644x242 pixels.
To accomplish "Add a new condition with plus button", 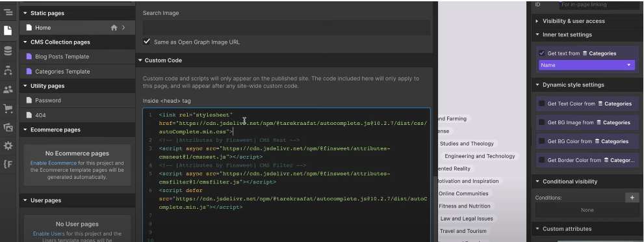I will pyautogui.click(x=632, y=198).
